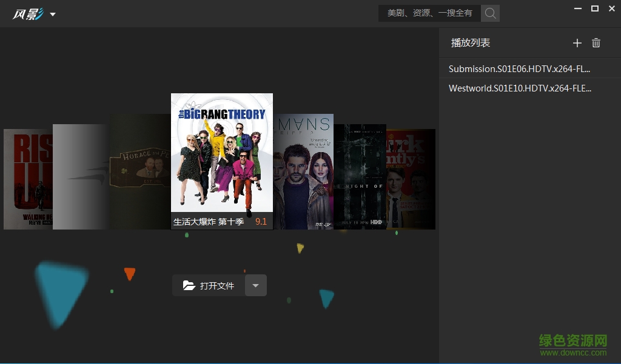
Task: Open the Horace and Pete poster
Action: [140, 172]
